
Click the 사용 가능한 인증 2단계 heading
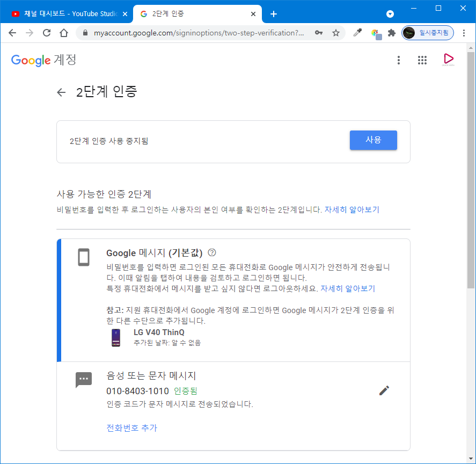pos(104,194)
